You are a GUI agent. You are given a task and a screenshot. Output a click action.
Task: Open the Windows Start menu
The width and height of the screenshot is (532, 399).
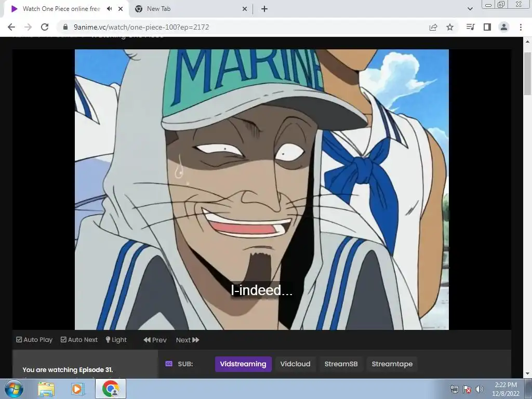(14, 389)
